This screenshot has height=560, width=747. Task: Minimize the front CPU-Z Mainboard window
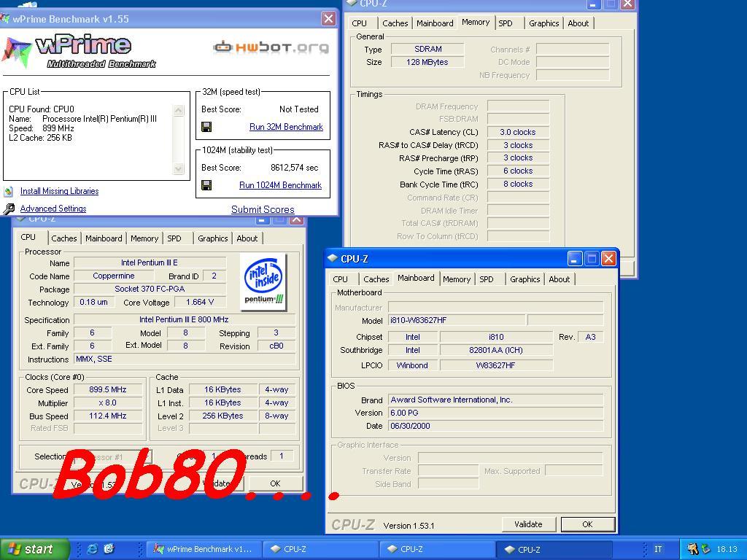tap(574, 259)
